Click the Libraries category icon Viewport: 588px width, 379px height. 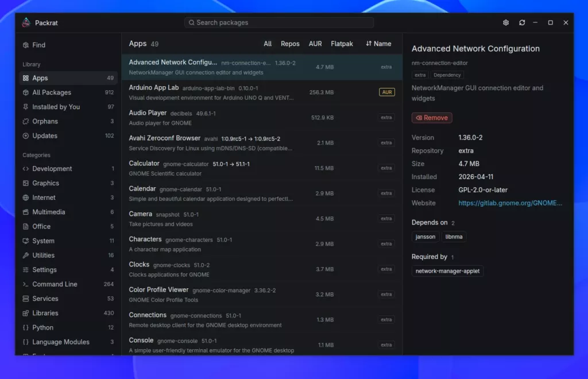(25, 313)
